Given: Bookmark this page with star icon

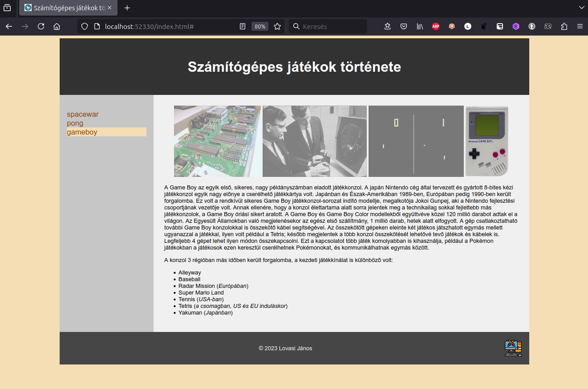Looking at the screenshot, I should point(277,26).
